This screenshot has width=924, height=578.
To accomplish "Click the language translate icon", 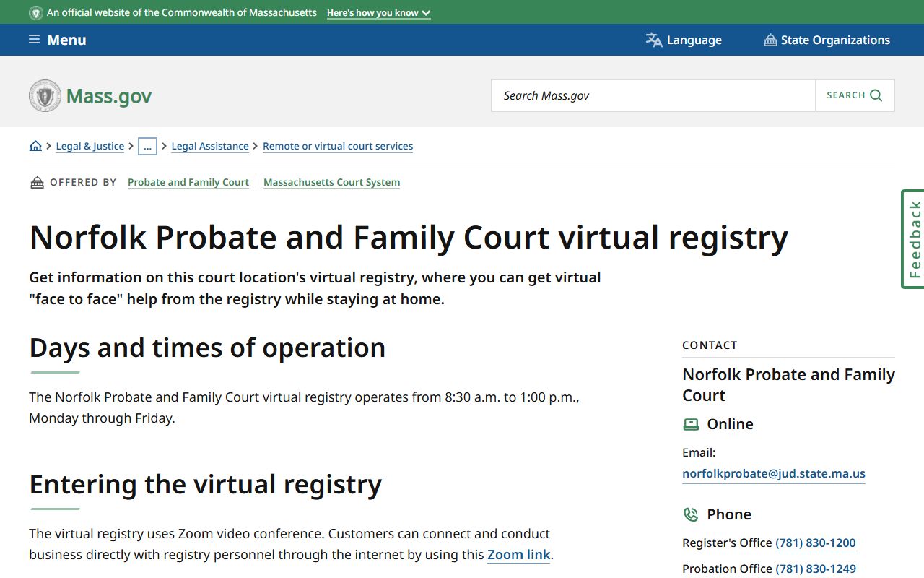I will tap(654, 40).
